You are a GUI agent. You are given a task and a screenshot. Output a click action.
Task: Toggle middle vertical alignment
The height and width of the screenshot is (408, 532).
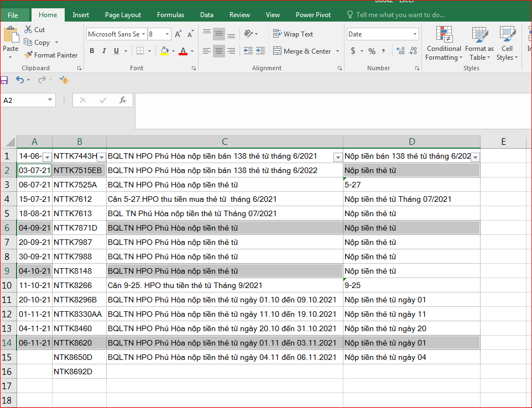click(x=219, y=34)
